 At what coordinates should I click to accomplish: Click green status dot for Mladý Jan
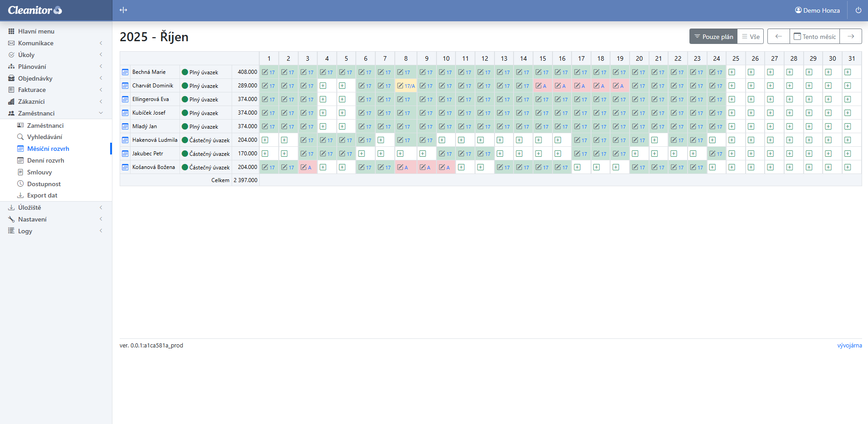pyautogui.click(x=185, y=126)
